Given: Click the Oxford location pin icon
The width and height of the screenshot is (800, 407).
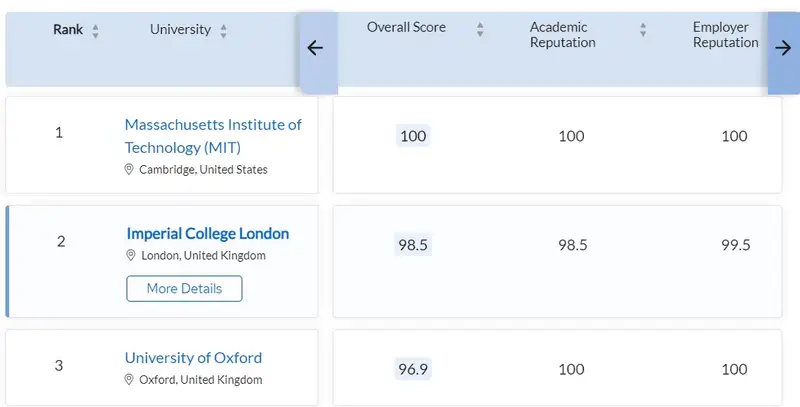Looking at the screenshot, I should [129, 380].
